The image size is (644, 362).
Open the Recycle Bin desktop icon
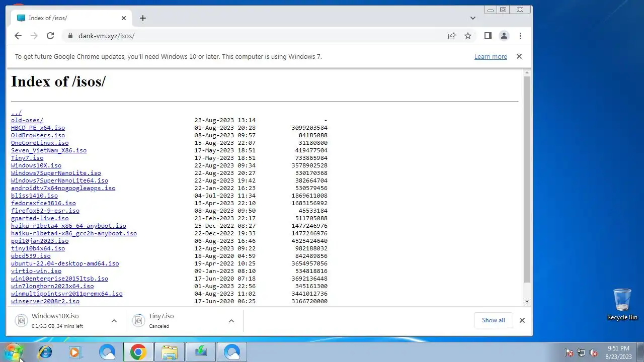622,304
